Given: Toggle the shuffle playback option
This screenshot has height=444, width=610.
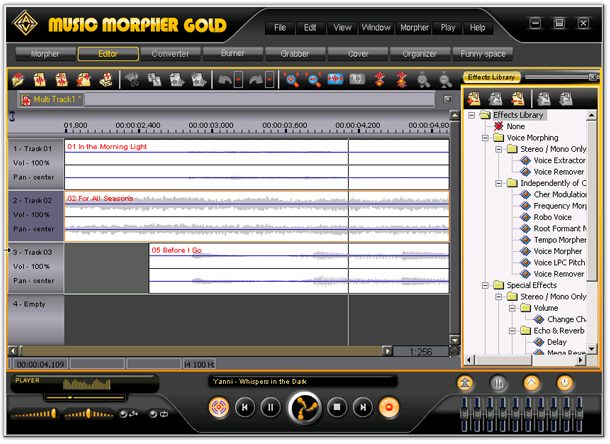Looking at the screenshot, I should point(128,414).
